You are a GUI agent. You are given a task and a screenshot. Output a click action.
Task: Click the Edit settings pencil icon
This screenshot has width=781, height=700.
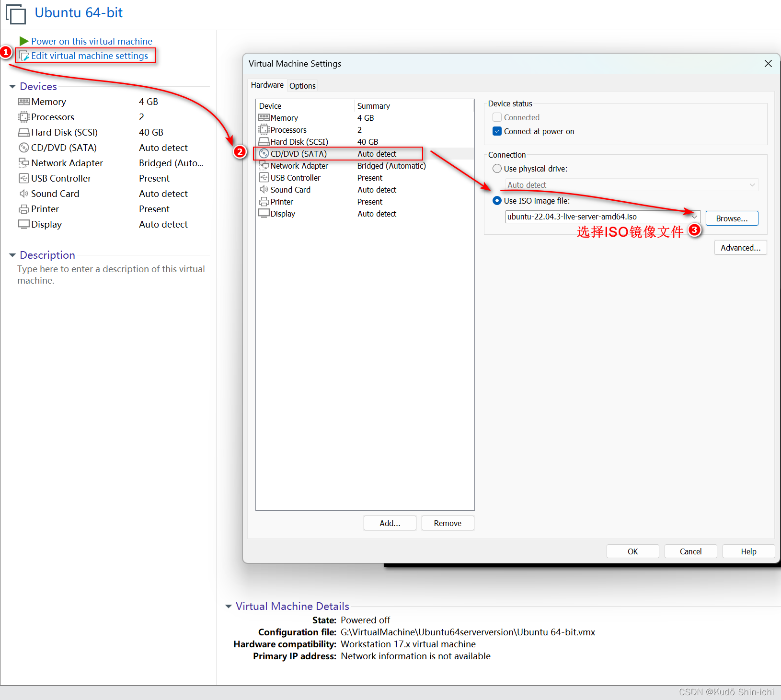[24, 56]
